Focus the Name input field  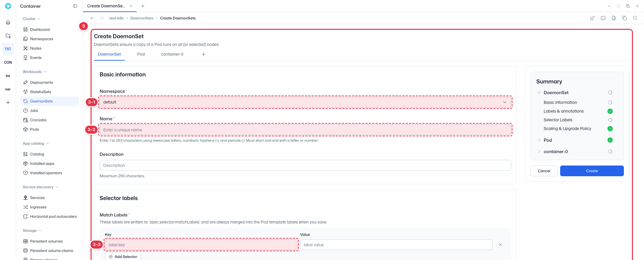(x=305, y=130)
